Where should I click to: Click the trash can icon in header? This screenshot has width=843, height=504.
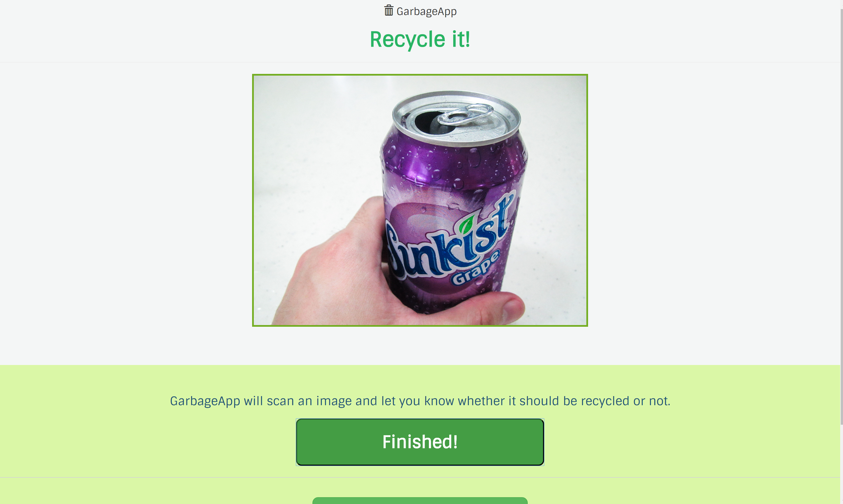[389, 10]
